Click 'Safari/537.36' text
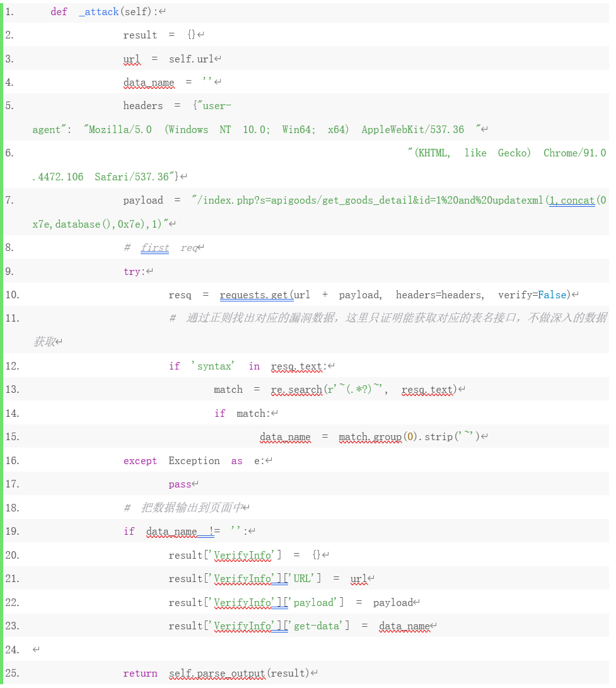Viewport: 616px width, 688px height. pyautogui.click(x=132, y=177)
